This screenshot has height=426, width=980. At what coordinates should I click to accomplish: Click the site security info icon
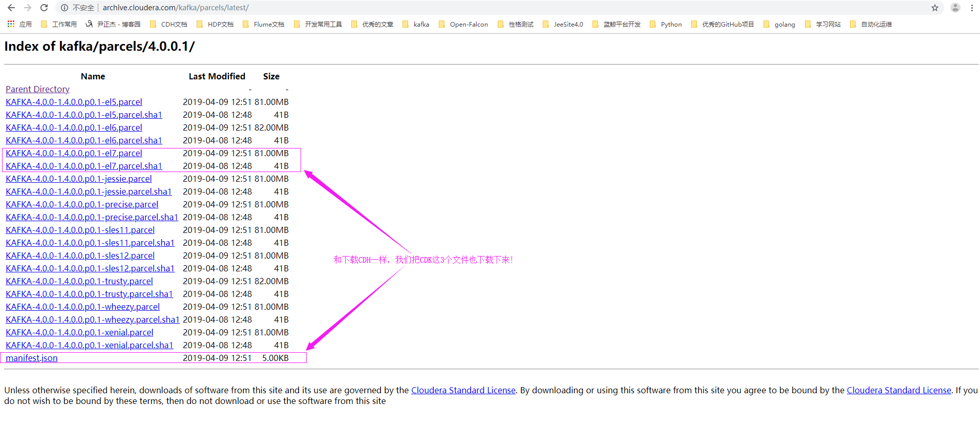[65, 8]
